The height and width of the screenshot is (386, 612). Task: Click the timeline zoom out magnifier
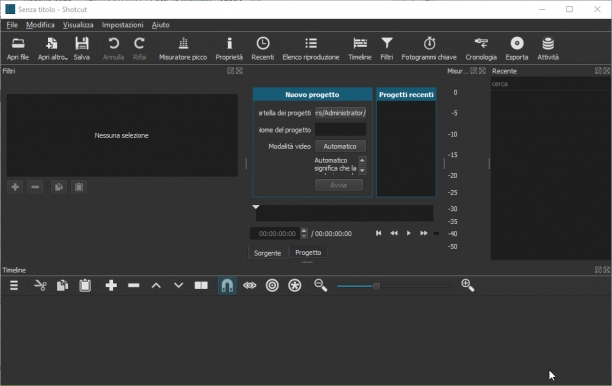click(320, 286)
